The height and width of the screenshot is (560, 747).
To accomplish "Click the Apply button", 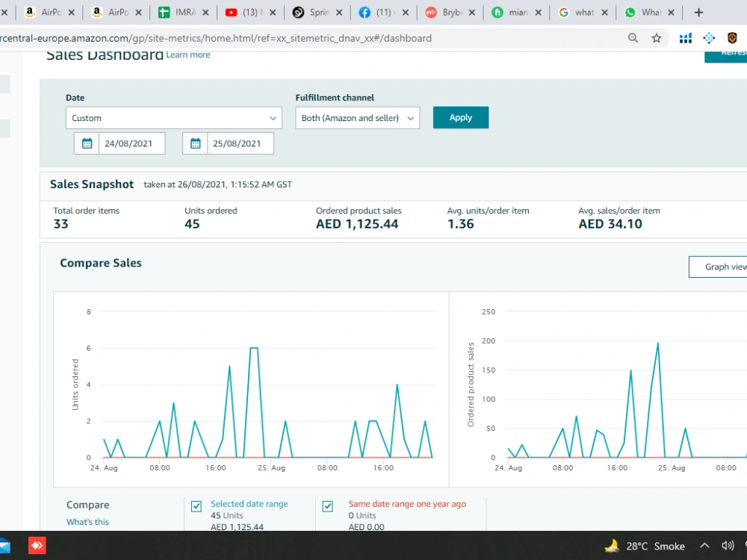I will tap(461, 118).
